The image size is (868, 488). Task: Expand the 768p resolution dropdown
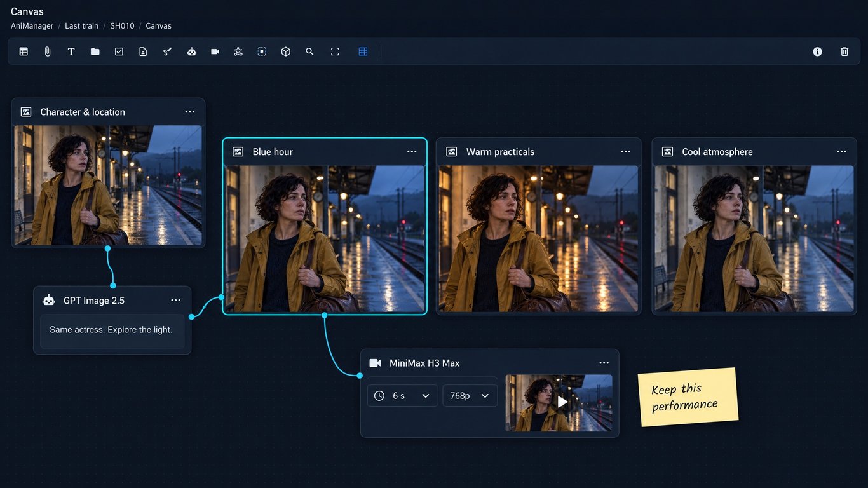click(470, 396)
